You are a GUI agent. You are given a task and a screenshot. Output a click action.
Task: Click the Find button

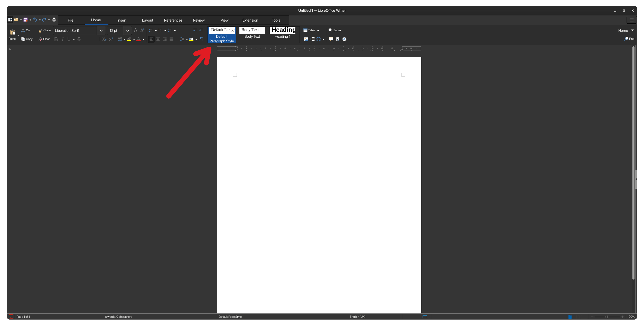pos(629,39)
